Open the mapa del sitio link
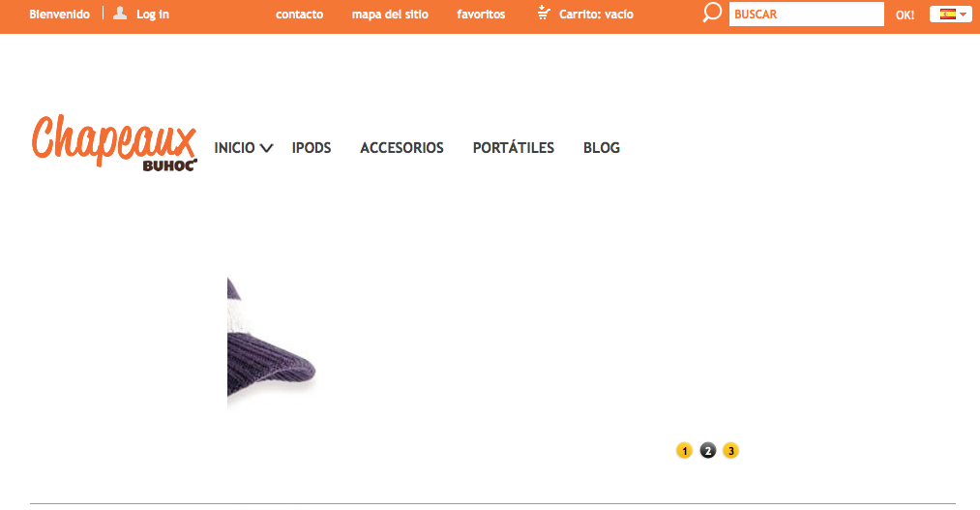The height and width of the screenshot is (510, 980). [x=390, y=15]
